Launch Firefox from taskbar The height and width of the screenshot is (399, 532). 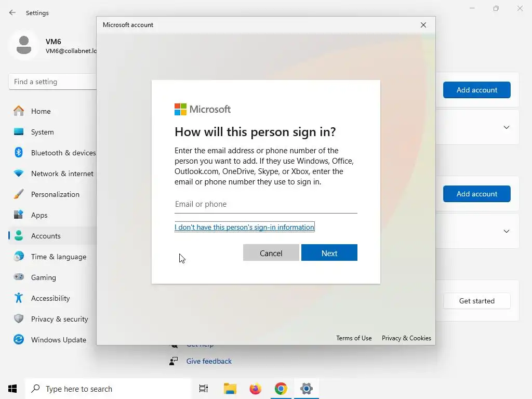[x=255, y=389]
